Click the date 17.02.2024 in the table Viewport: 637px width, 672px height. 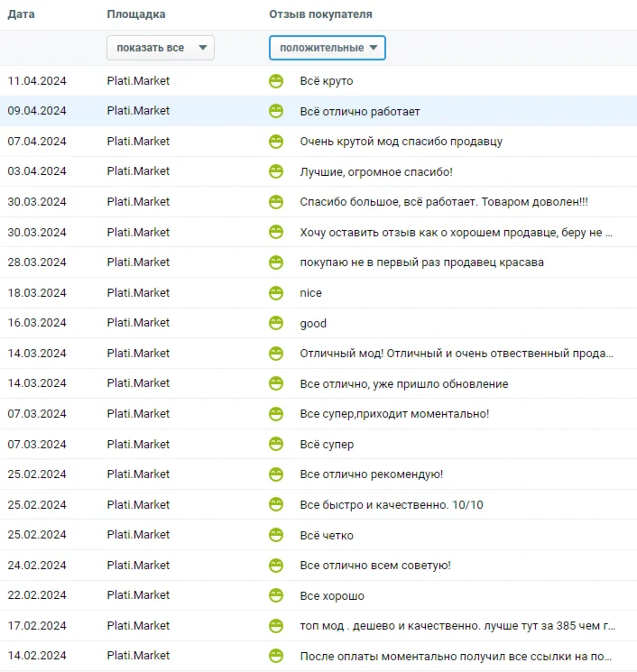point(37,626)
